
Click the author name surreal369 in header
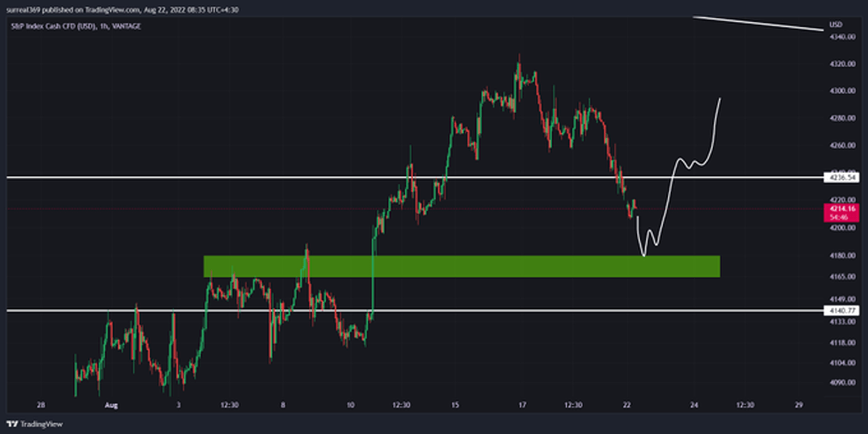(26, 10)
